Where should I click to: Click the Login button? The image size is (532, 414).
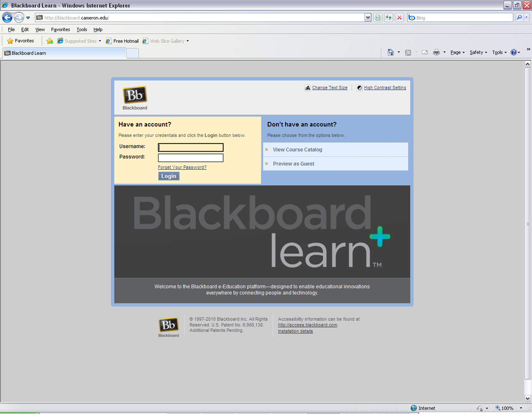pos(169,176)
